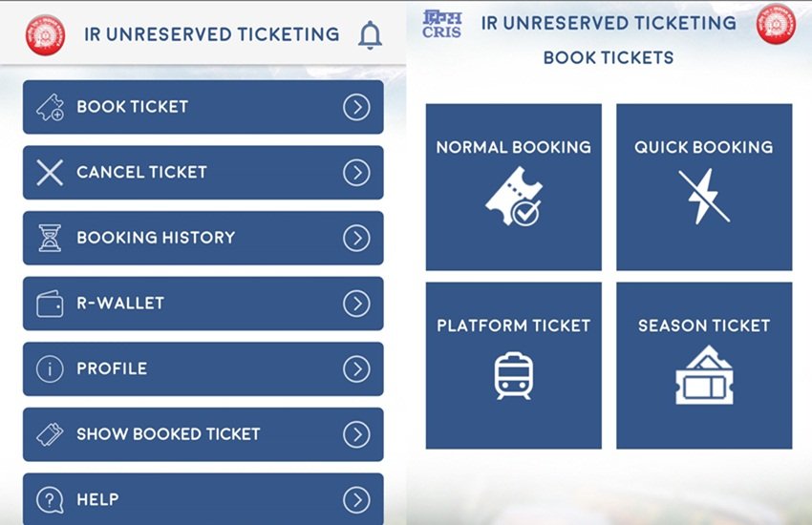Image resolution: width=812 pixels, height=525 pixels.
Task: Expand Cancel Ticket with its chevron arrow
Action: point(356,173)
